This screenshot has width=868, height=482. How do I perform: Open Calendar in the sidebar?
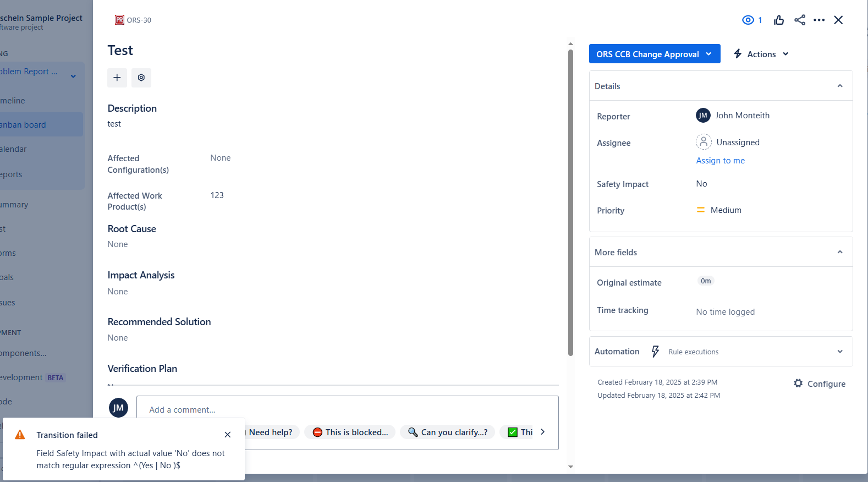tap(13, 149)
